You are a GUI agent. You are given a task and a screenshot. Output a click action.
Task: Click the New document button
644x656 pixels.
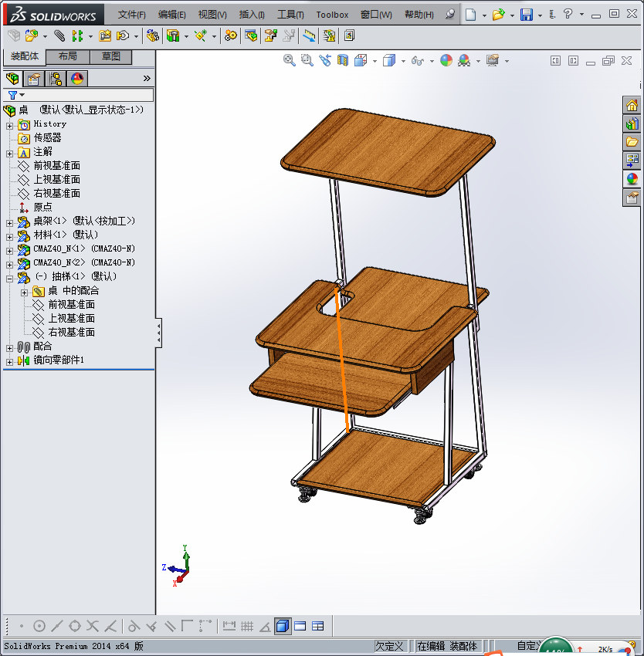coord(471,15)
